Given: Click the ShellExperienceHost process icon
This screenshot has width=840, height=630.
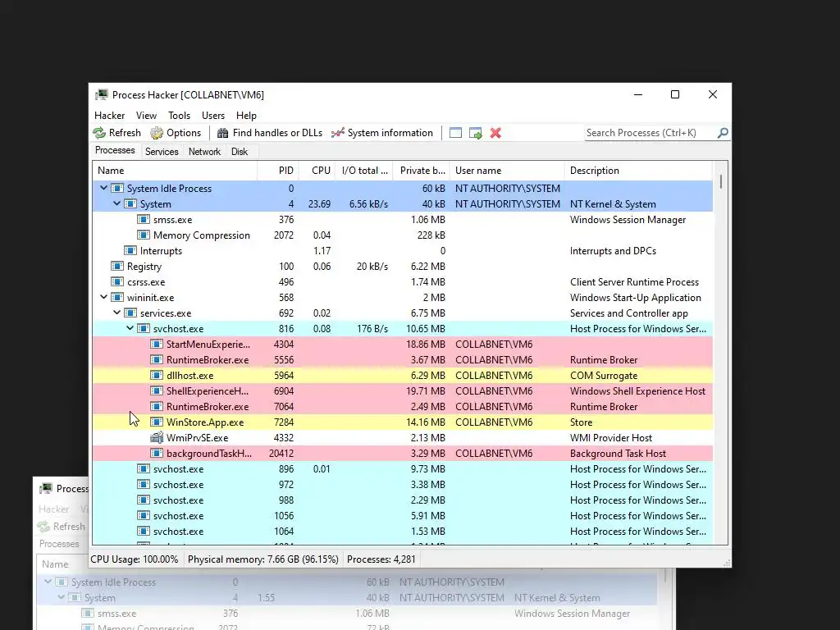Looking at the screenshot, I should tap(157, 390).
